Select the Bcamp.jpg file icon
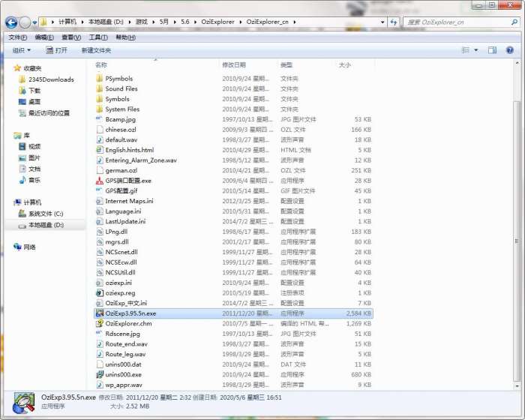The width and height of the screenshot is (525, 420). (100, 119)
